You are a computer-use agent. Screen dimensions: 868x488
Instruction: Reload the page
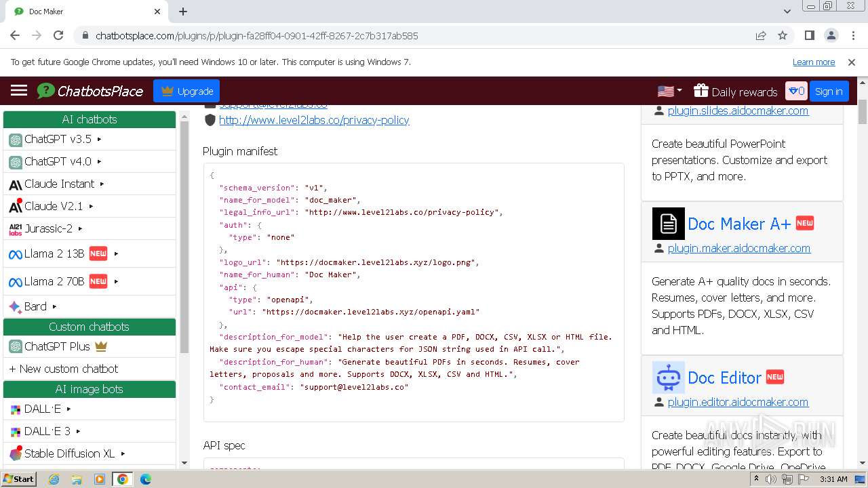point(58,35)
